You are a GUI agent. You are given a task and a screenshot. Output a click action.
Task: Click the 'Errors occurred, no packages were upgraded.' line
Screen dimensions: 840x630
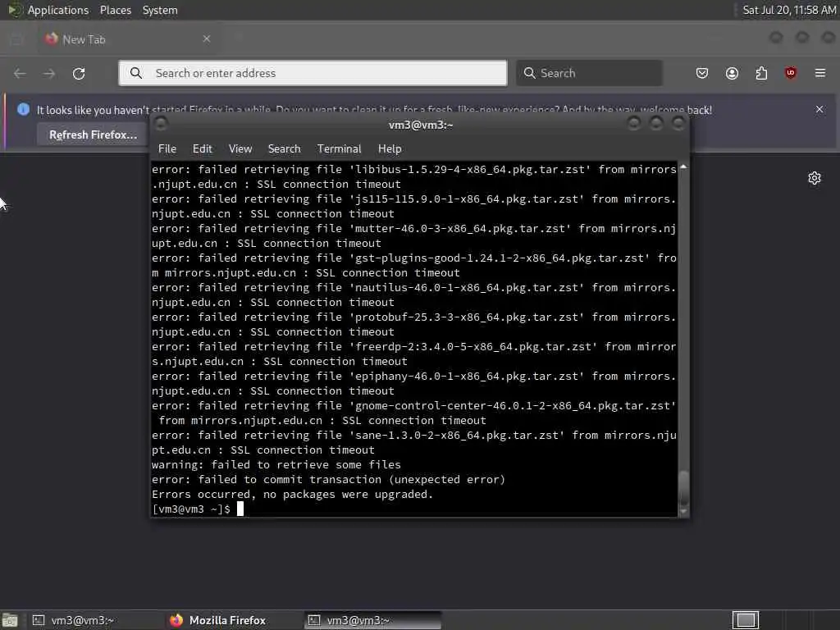pos(292,494)
